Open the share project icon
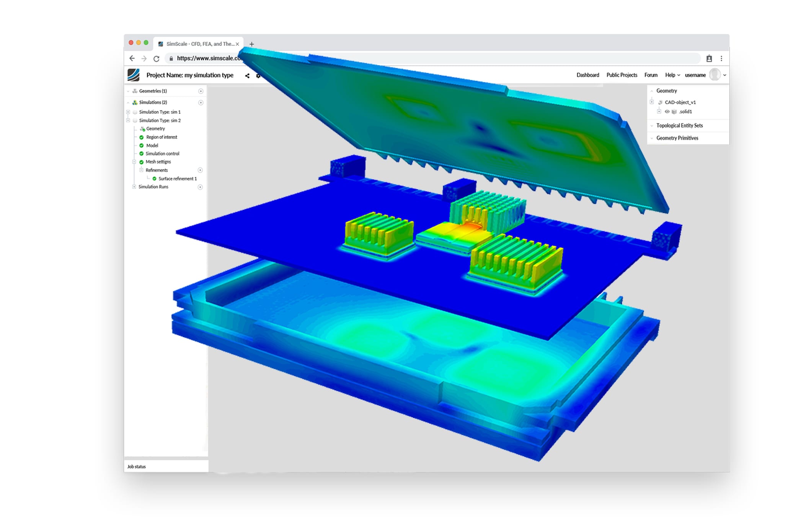801x532 pixels. (x=247, y=76)
